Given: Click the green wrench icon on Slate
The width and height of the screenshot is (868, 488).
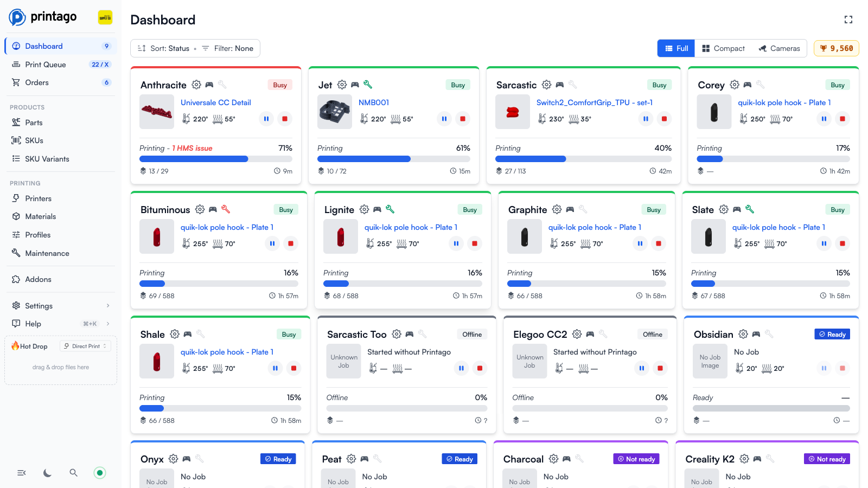Looking at the screenshot, I should 750,209.
